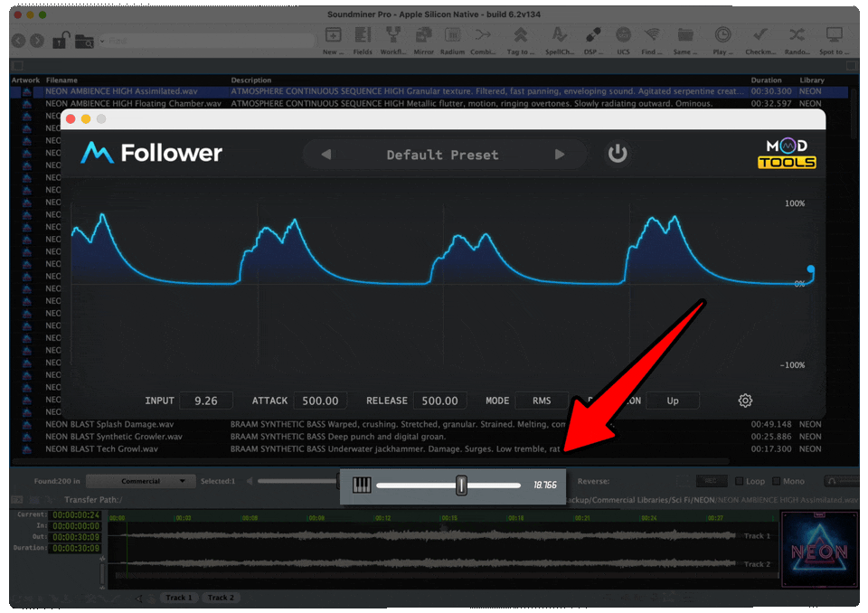Click the forward navigation arrow in Soundminer toolbar
This screenshot has height=613, width=868.
click(x=37, y=41)
